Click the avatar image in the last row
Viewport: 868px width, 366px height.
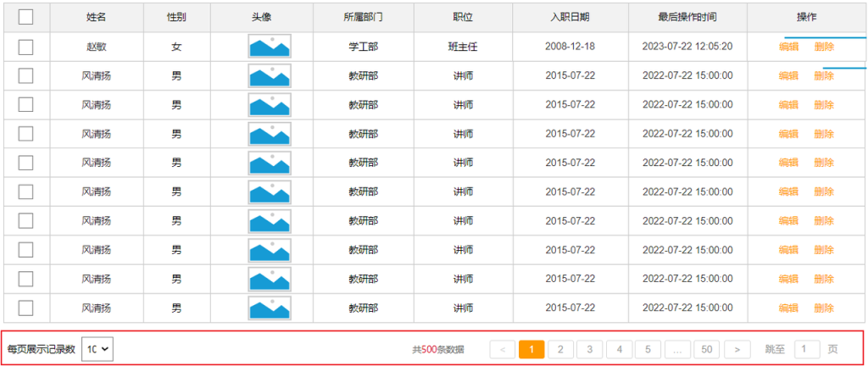270,308
